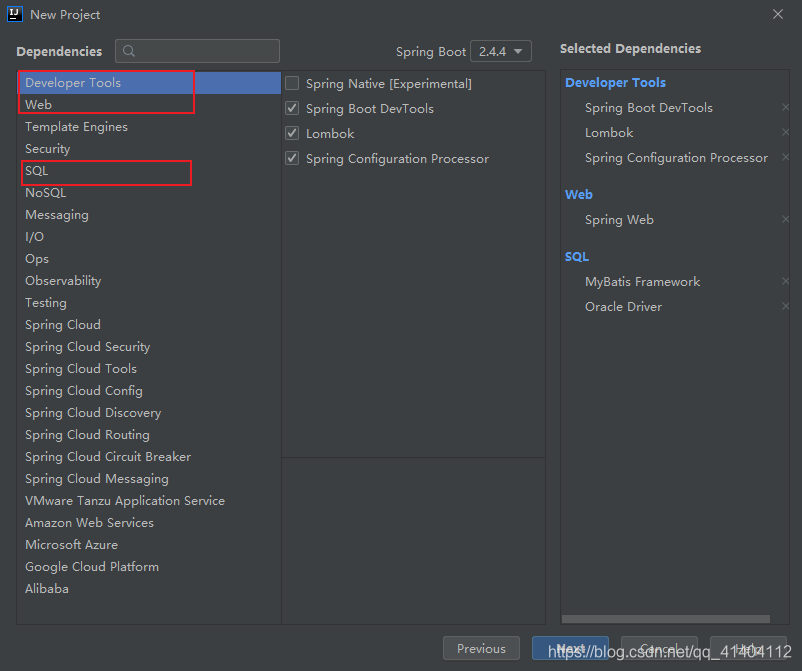The height and width of the screenshot is (671, 802).
Task: Click the Previous button
Action: tap(481, 648)
